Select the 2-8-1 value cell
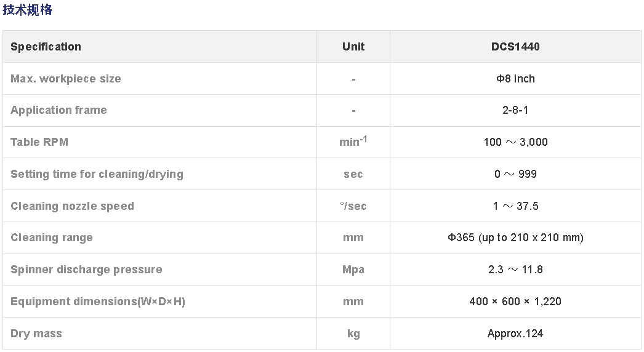Screen dimensions: 644x352 click(x=515, y=110)
